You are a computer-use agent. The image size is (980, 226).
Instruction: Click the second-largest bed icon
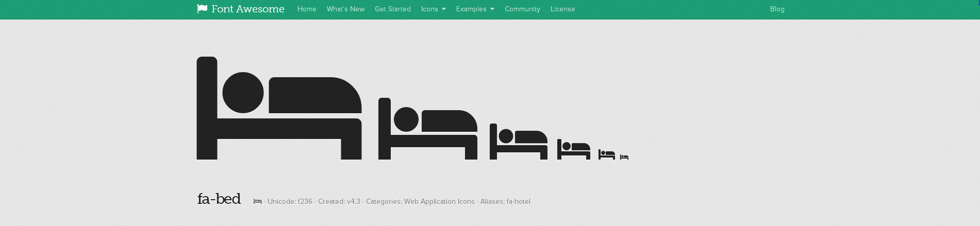pos(428,129)
